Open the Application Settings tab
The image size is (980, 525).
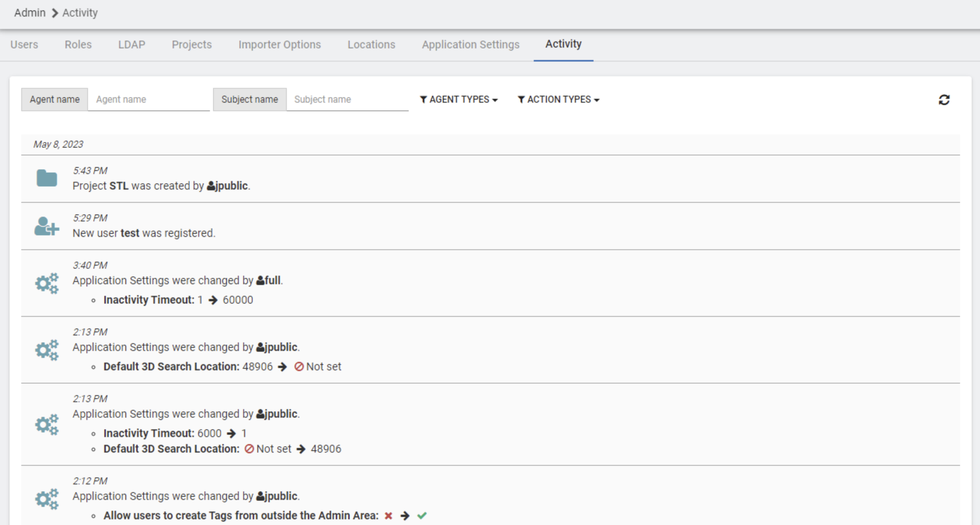[x=470, y=44]
